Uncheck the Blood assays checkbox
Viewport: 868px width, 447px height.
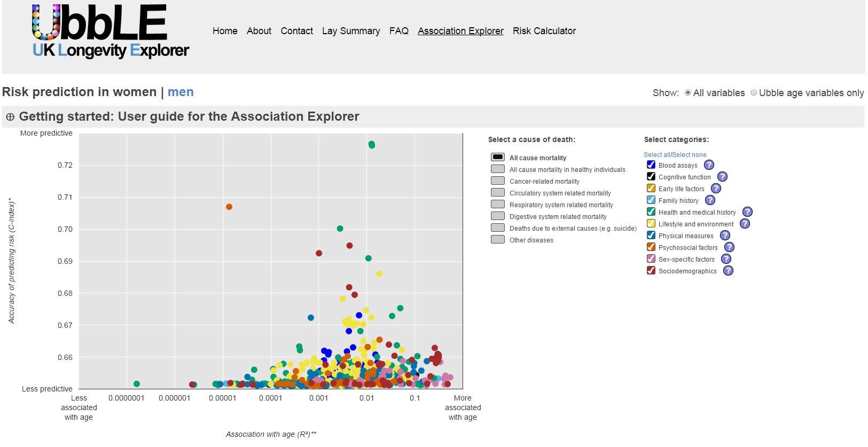click(x=651, y=165)
